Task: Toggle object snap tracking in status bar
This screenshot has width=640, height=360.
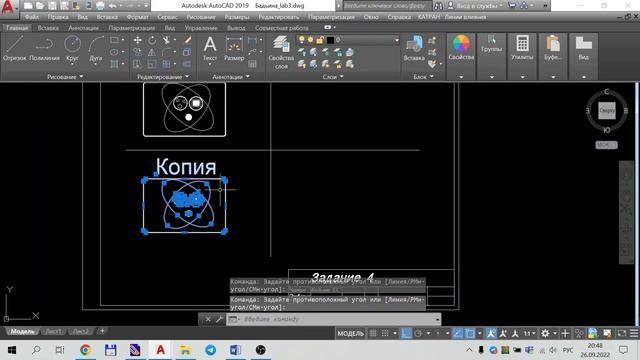Action: (458, 333)
